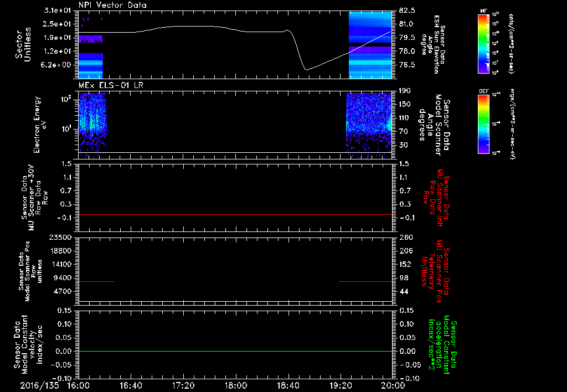This screenshot has height=392, width=567.
Task: Click the 82.5 sun elevation tick
Action: click(x=407, y=11)
